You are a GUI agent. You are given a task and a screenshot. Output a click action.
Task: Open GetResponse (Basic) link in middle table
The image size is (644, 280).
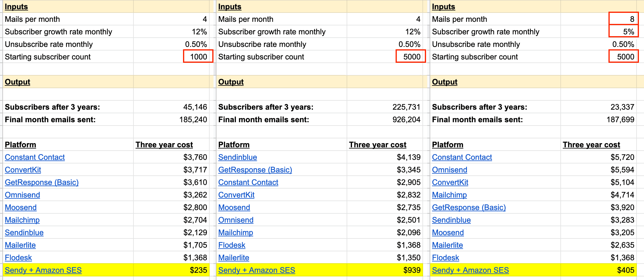click(x=255, y=170)
